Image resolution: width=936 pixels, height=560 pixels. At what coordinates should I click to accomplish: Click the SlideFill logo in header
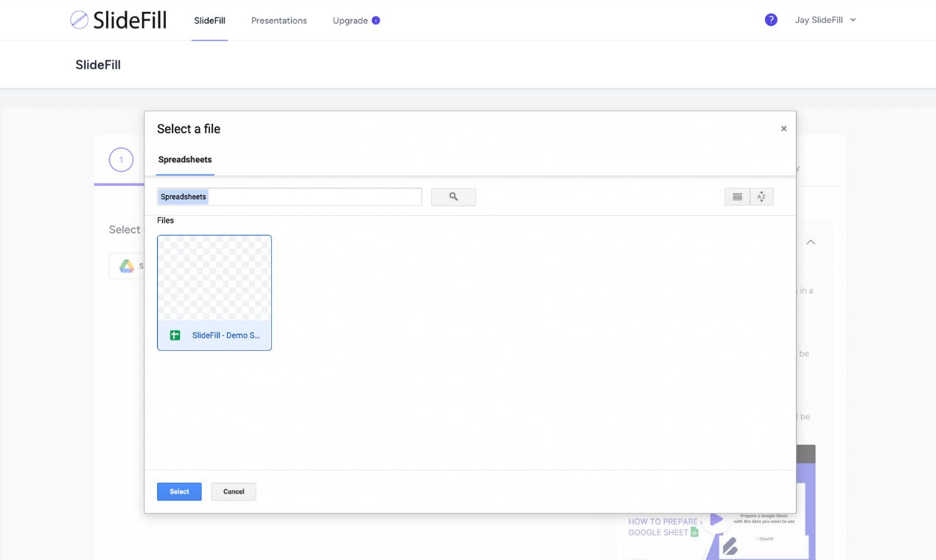point(119,20)
